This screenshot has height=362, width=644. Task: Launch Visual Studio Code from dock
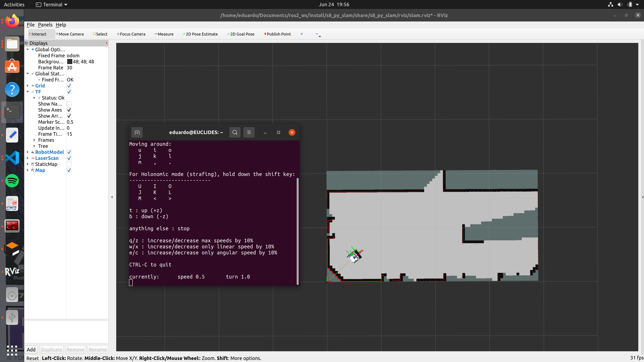point(12,158)
